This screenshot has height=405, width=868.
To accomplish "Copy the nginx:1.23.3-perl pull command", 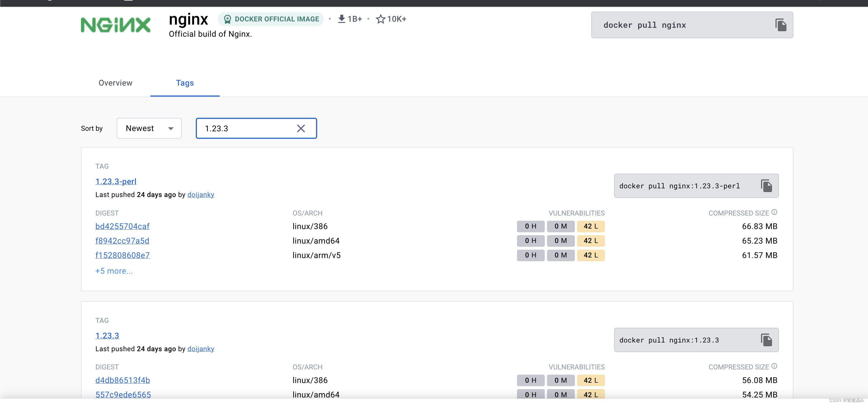I will pos(766,186).
